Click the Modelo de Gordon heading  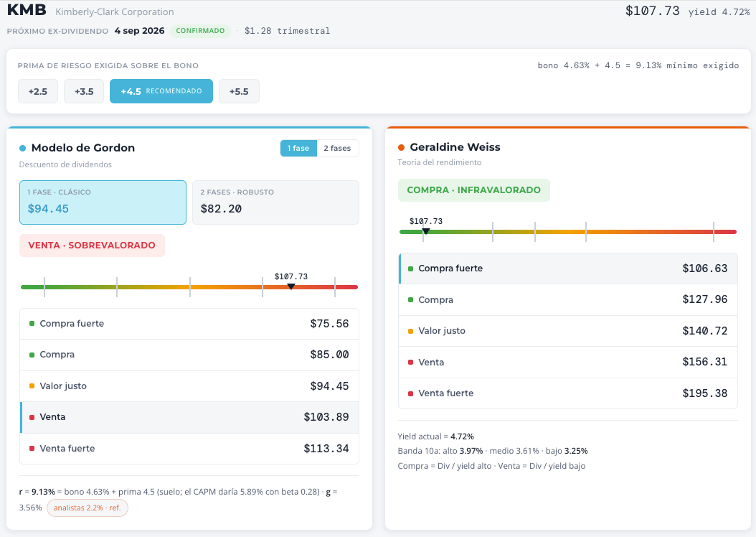83,148
